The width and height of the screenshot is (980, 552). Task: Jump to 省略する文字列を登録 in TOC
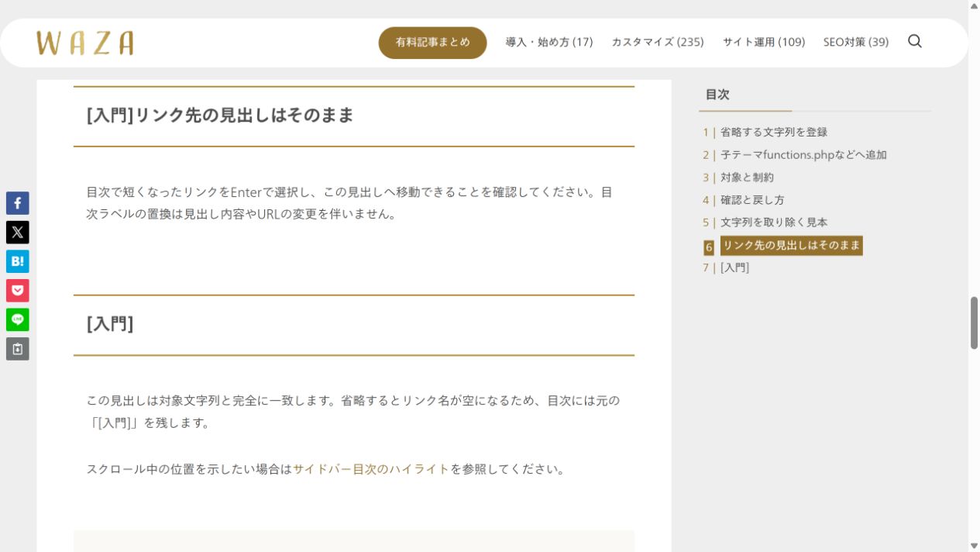coord(774,133)
